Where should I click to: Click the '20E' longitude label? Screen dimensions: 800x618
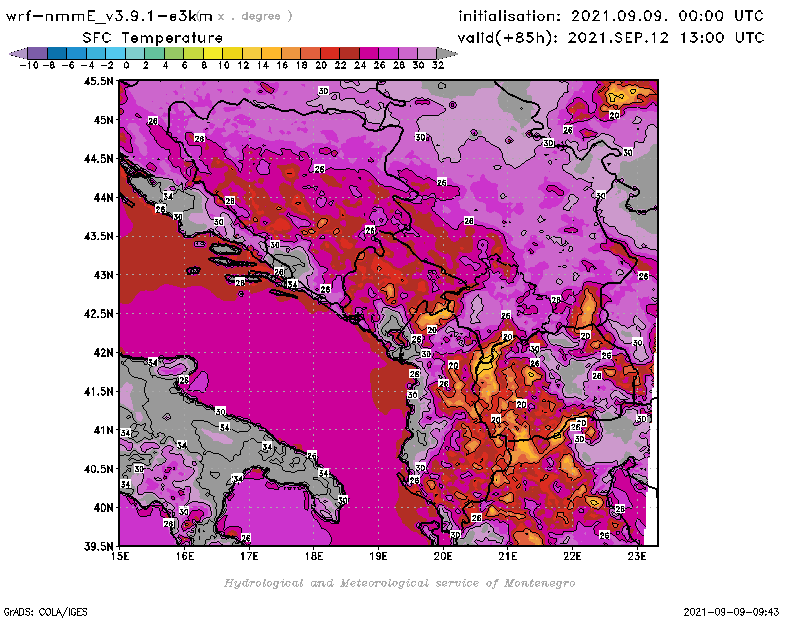pyautogui.click(x=443, y=556)
